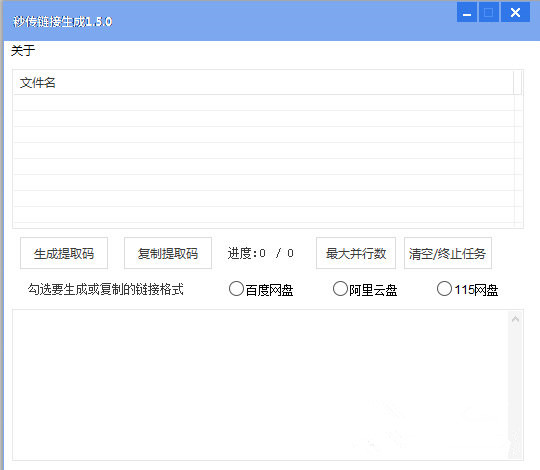The height and width of the screenshot is (470, 540).
Task: Click the 进度:0 / 0 progress text
Action: pos(260,253)
